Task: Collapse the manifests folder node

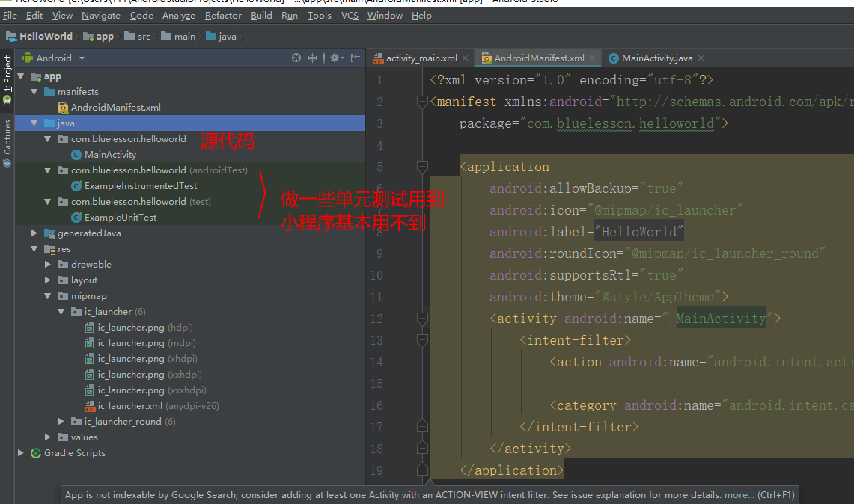Action: (x=34, y=92)
